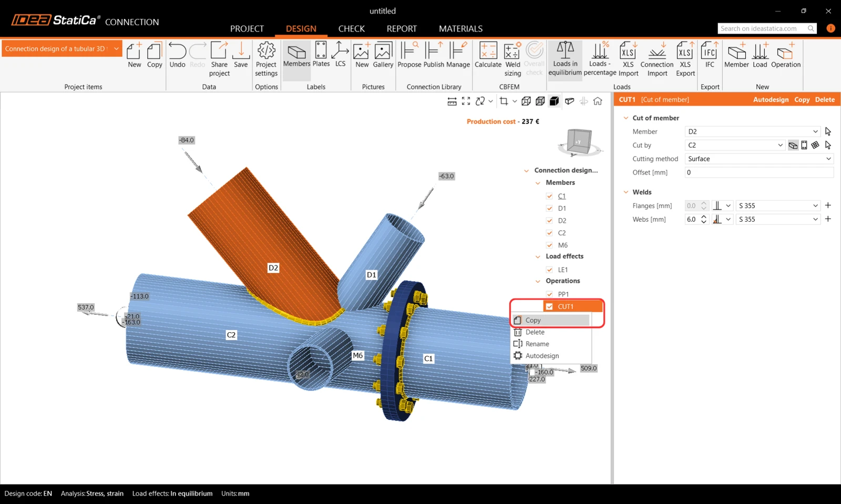This screenshot has width=841, height=504.
Task: Propose a connection from the library
Action: tap(409, 55)
